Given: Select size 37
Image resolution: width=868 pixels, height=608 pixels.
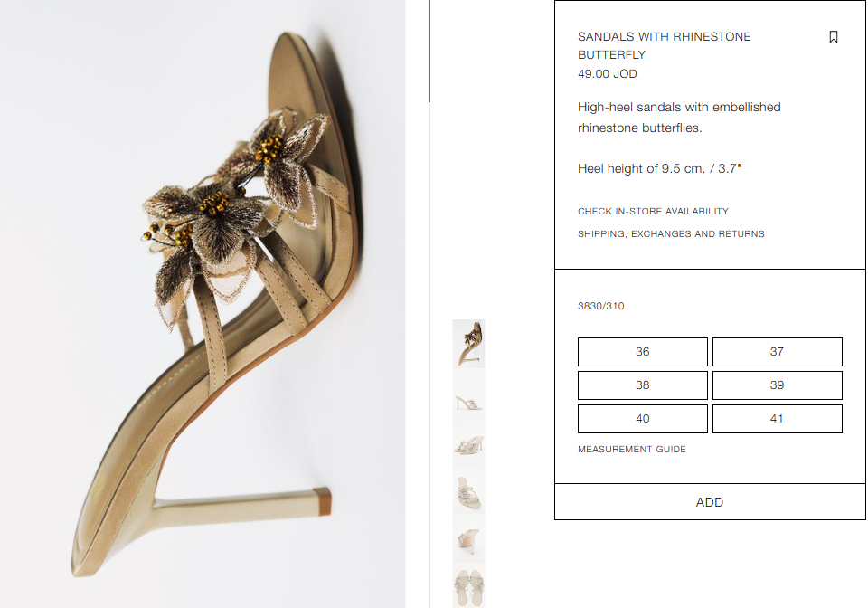Looking at the screenshot, I should click(x=778, y=352).
